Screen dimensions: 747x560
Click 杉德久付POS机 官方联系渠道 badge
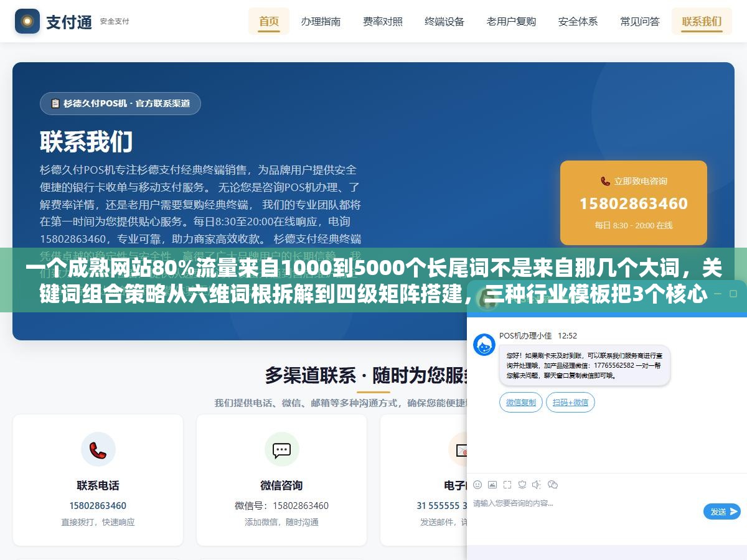[x=120, y=103]
